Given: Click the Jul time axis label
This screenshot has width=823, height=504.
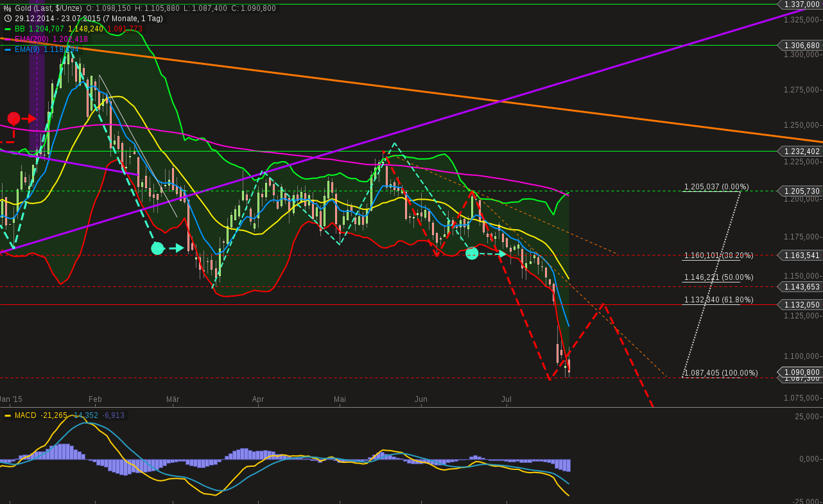Looking at the screenshot, I should click(x=507, y=399).
